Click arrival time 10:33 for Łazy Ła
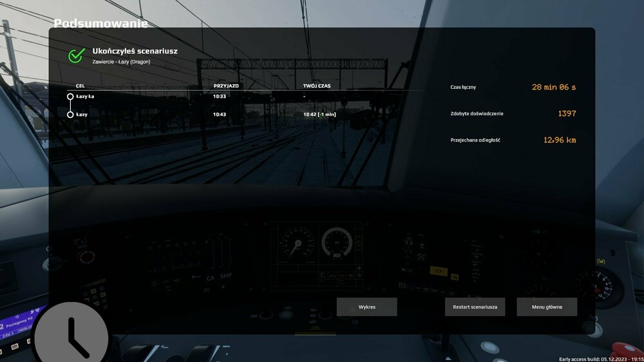644x362 pixels. 220,96
